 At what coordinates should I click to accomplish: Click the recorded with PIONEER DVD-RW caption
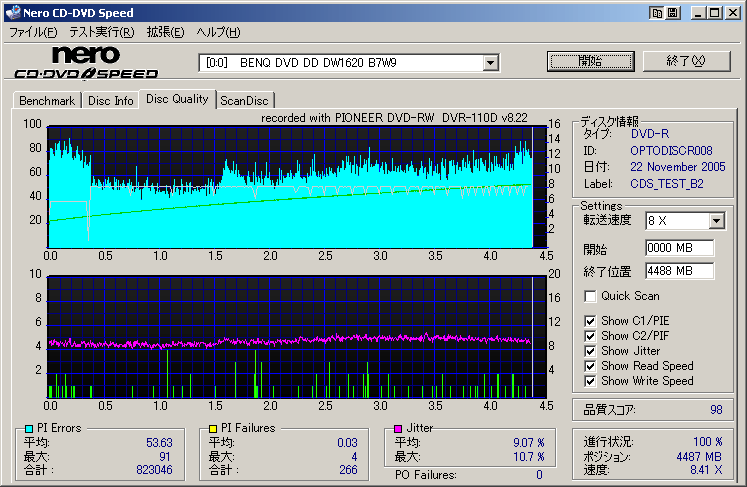tap(394, 118)
